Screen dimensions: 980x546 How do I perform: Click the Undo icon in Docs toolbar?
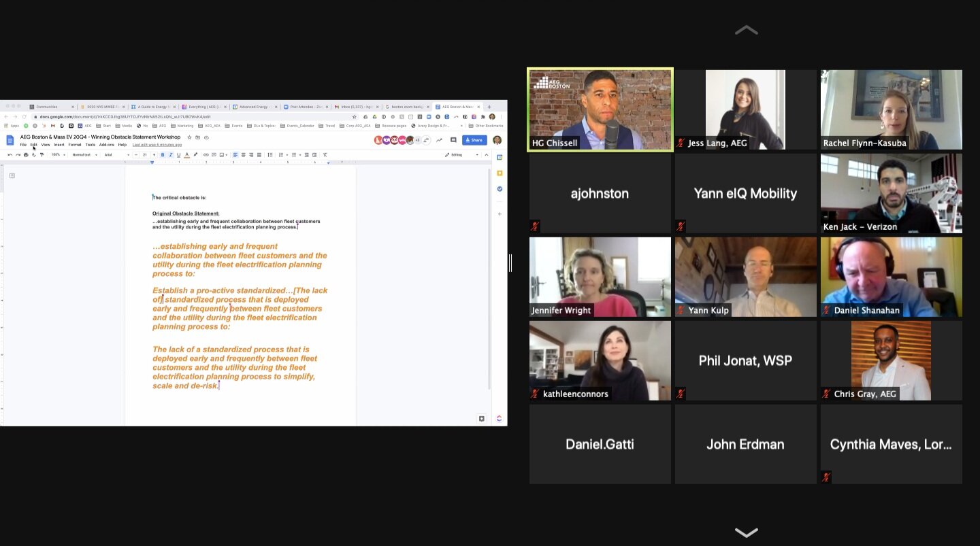10,155
